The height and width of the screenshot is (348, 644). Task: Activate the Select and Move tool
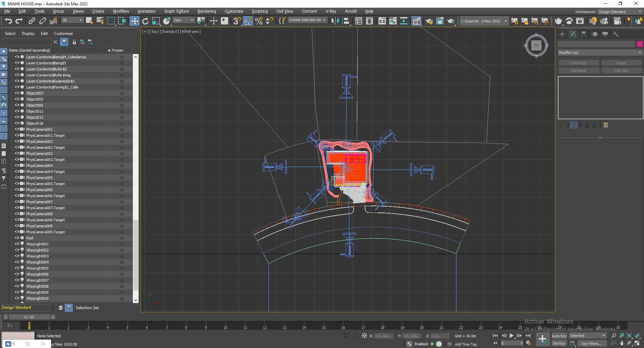[134, 21]
